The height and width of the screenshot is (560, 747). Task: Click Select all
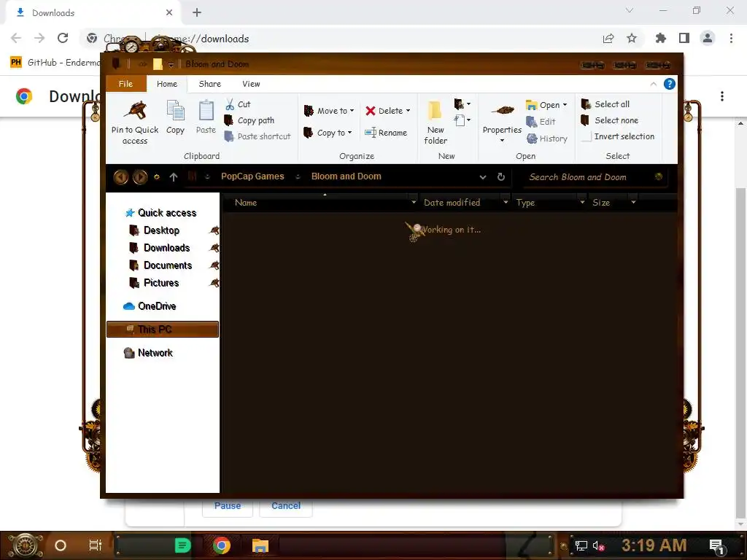point(605,104)
